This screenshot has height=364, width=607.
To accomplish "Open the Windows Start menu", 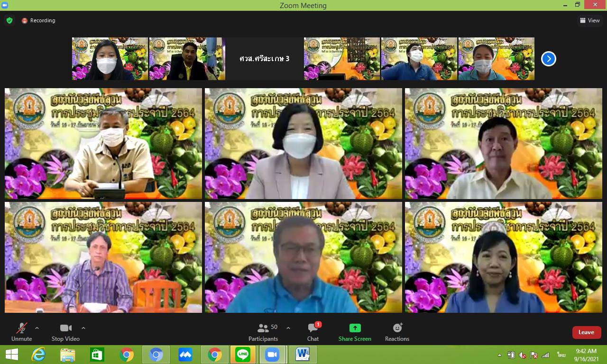I will [11, 355].
